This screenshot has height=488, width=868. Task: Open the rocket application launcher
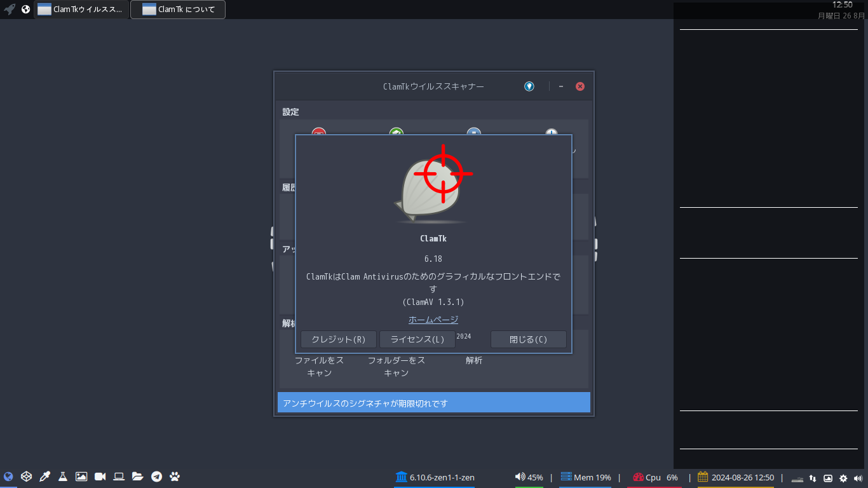(x=10, y=10)
